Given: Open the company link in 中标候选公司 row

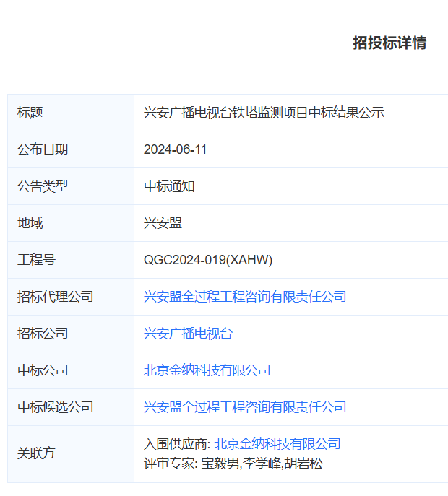Looking at the screenshot, I should click(x=245, y=407).
